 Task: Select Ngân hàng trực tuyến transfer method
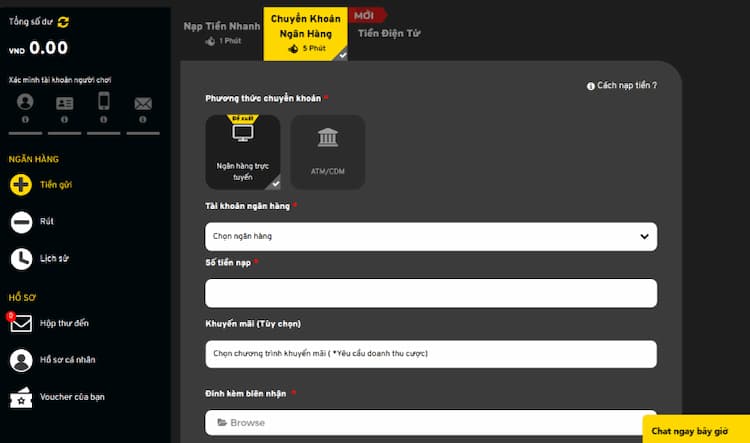[x=243, y=152]
